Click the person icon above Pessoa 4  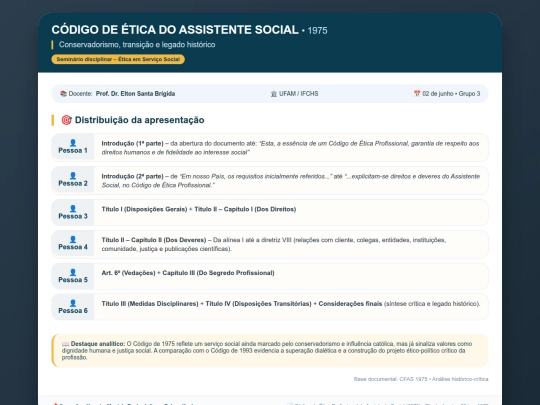73,239
